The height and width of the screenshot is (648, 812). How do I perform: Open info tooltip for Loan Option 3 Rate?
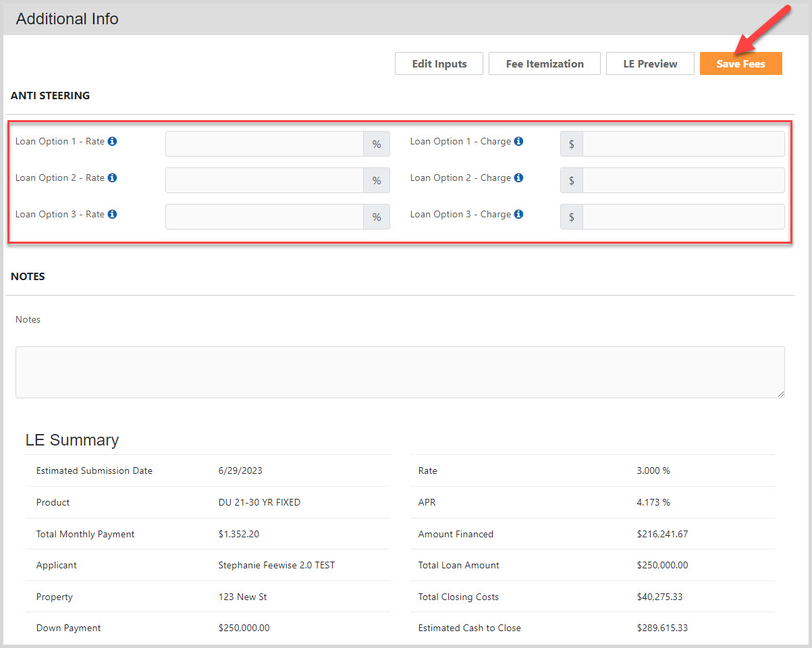112,214
